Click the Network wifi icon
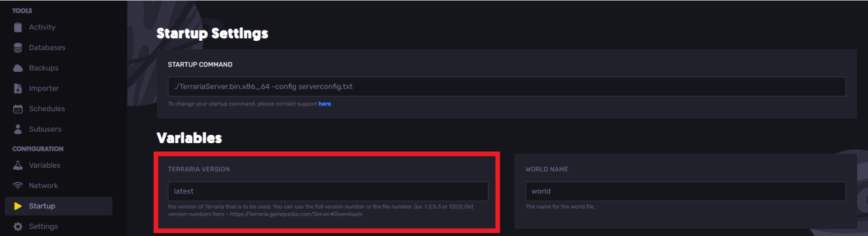 coord(17,185)
